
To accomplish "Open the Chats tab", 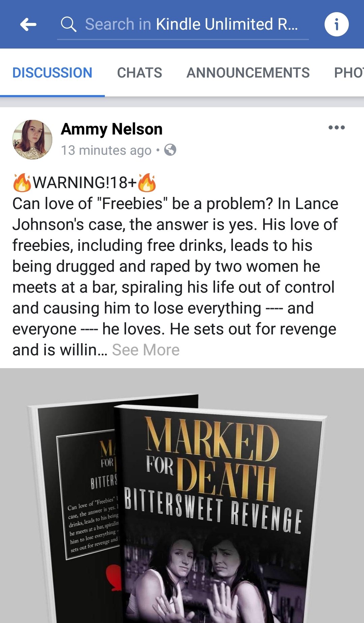I will 140,73.
